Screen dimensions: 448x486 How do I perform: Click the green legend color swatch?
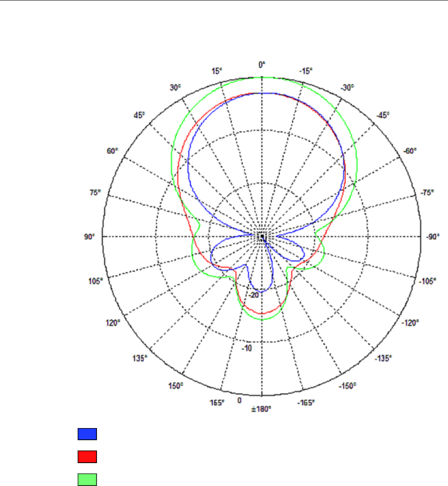[87, 480]
